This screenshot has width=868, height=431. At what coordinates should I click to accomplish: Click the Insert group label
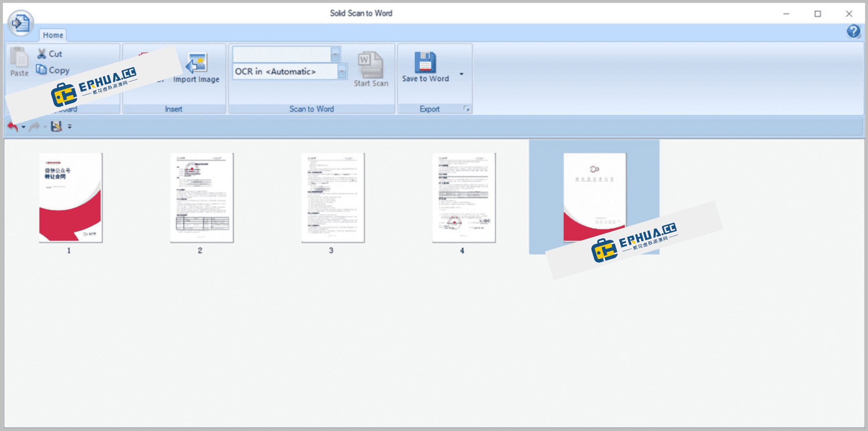pyautogui.click(x=174, y=109)
